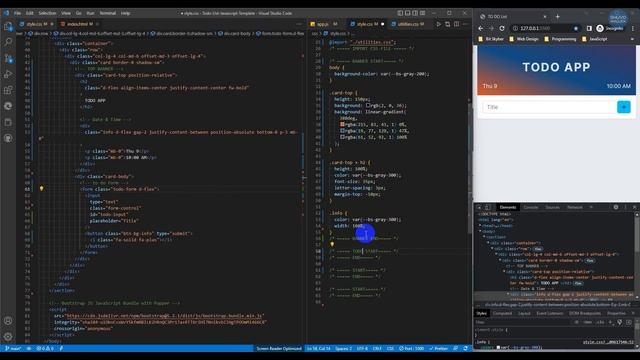Close the TO DO List browser tab
This screenshot has height=360, width=640.
coord(544,17)
